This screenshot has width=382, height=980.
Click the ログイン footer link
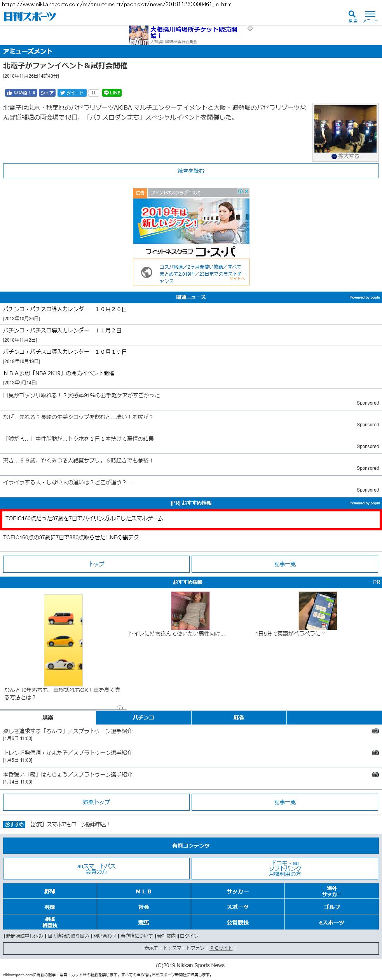point(189,936)
